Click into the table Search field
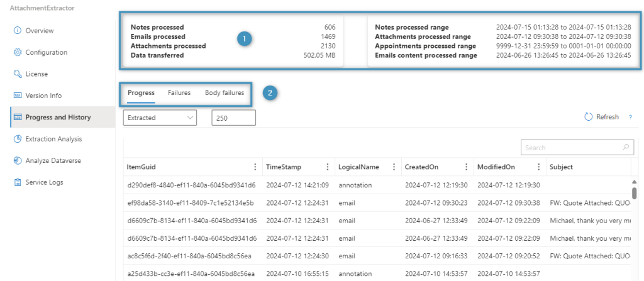This screenshot has height=281, width=644. tap(577, 148)
